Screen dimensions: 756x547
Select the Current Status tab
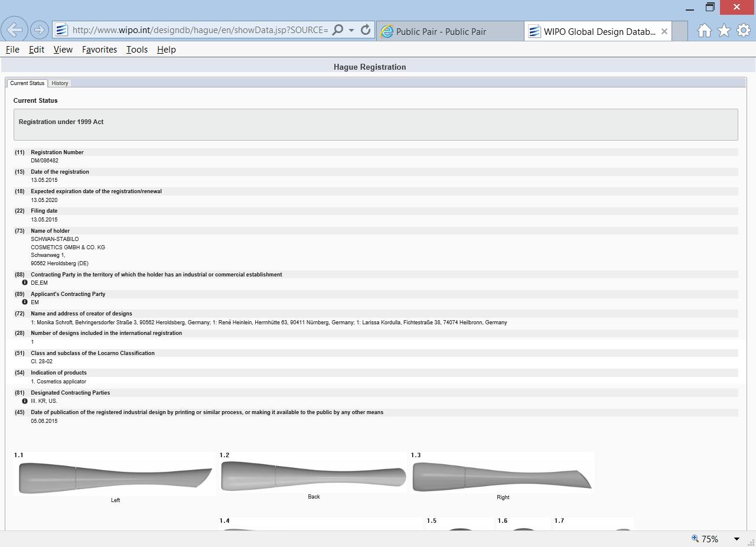click(27, 83)
